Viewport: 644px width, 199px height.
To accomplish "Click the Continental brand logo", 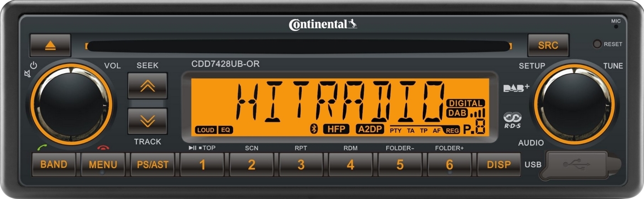I will pyautogui.click(x=323, y=25).
